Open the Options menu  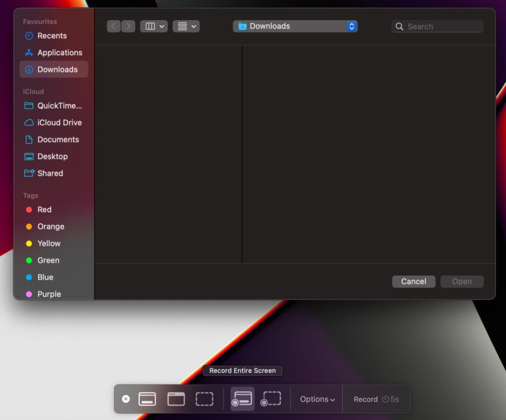[317, 399]
